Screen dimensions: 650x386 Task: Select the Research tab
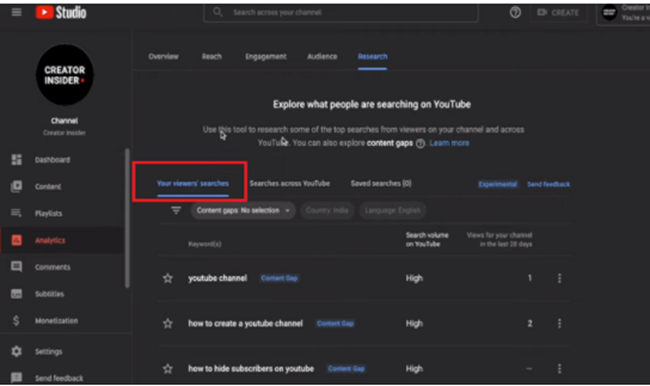click(x=373, y=56)
